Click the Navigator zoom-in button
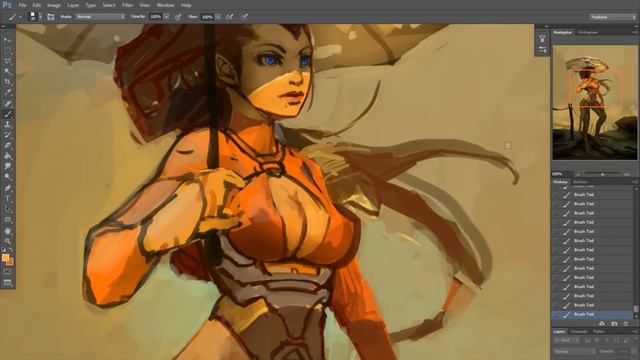The height and width of the screenshot is (360, 640). (627, 174)
